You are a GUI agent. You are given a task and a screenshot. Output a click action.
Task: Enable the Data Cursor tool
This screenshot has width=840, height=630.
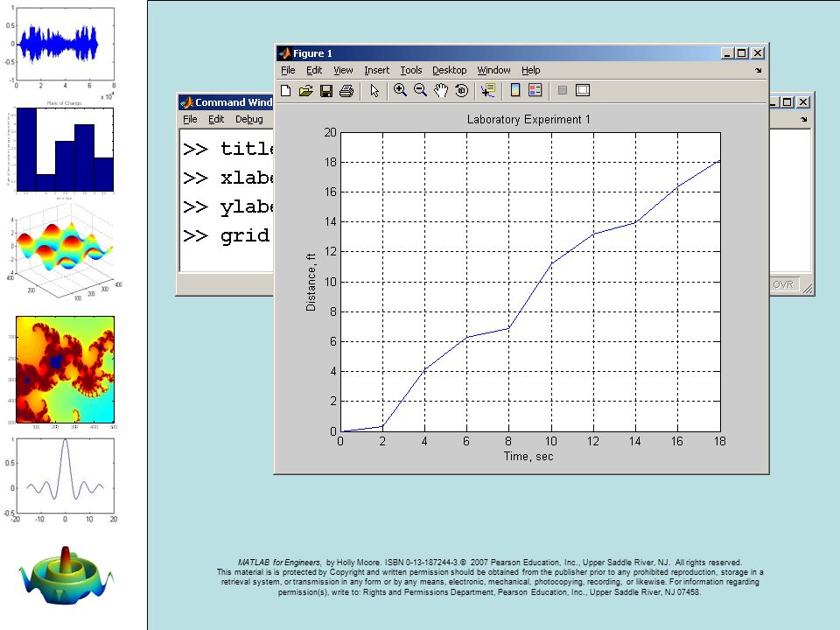coord(488,90)
